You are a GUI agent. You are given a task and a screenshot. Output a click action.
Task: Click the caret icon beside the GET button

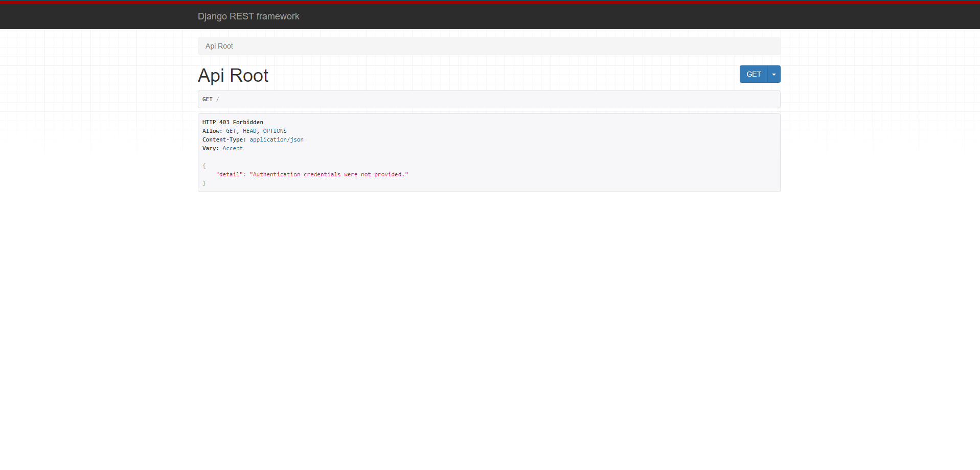[773, 74]
